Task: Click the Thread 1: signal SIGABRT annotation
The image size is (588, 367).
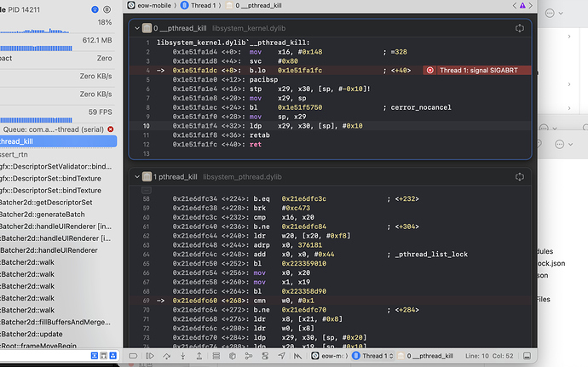Action: coord(479,70)
